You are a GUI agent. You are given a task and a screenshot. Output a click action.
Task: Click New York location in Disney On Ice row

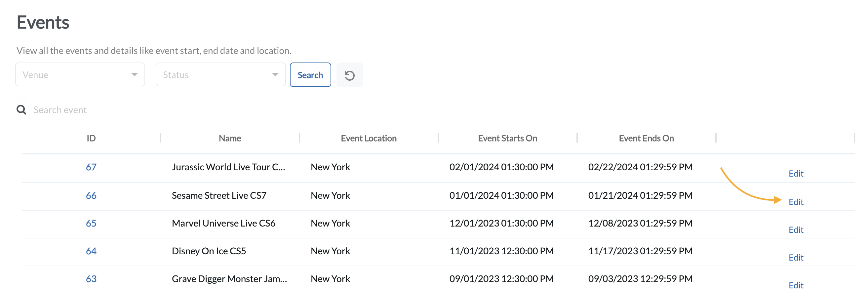coord(330,251)
